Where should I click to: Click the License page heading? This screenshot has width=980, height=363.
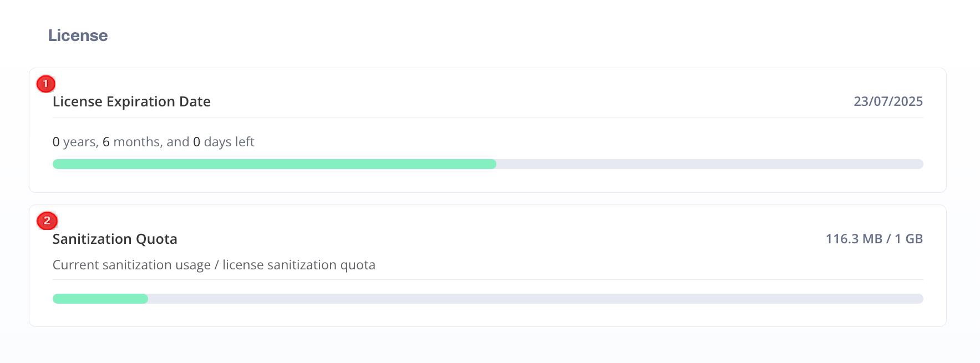78,35
